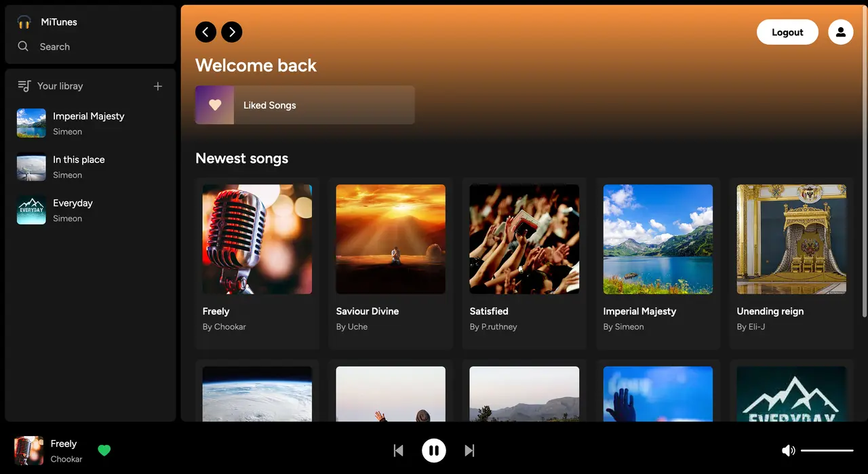Image resolution: width=868 pixels, height=474 pixels.
Task: Open the user profile account icon
Action: click(841, 32)
